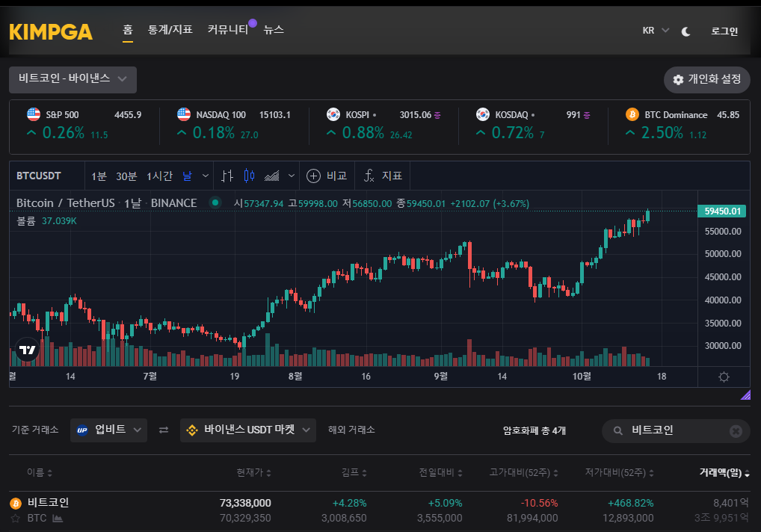Open 개인화 설정 personalization settings
This screenshot has width=761, height=532.
[706, 79]
